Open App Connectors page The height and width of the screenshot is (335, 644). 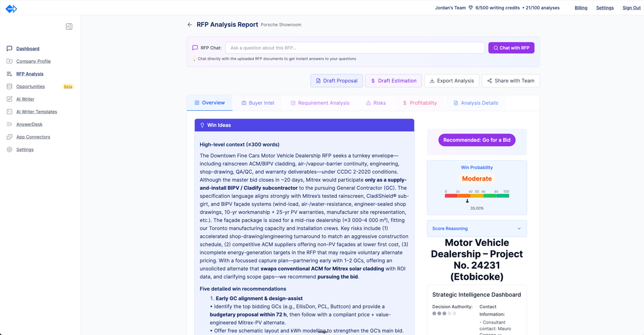[33, 137]
